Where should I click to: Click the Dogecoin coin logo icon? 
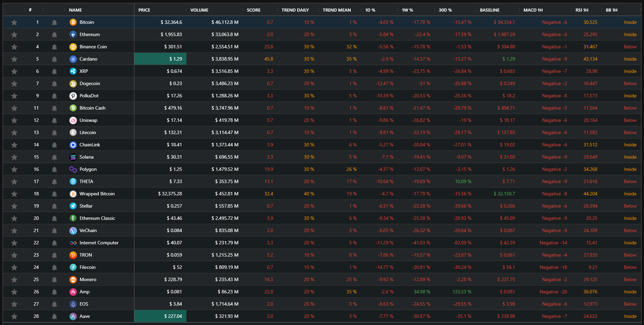coord(73,83)
